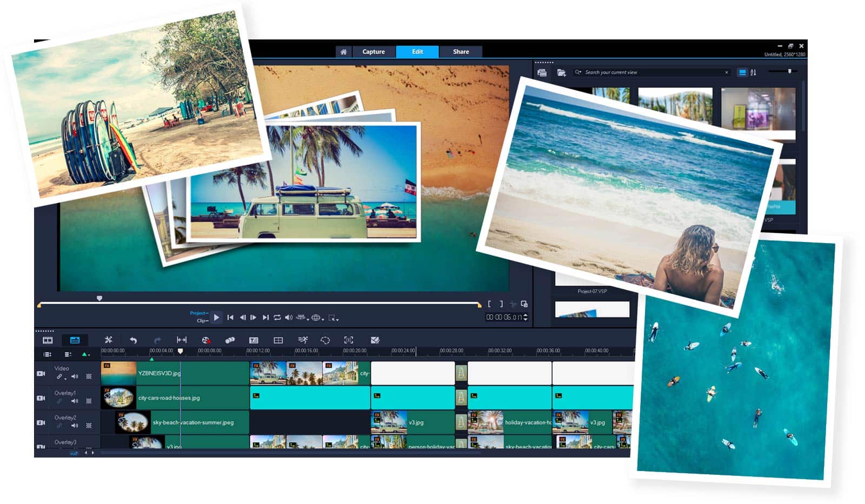Disable the Overlay2 track
This screenshot has width=865, height=504.
pos(41,422)
